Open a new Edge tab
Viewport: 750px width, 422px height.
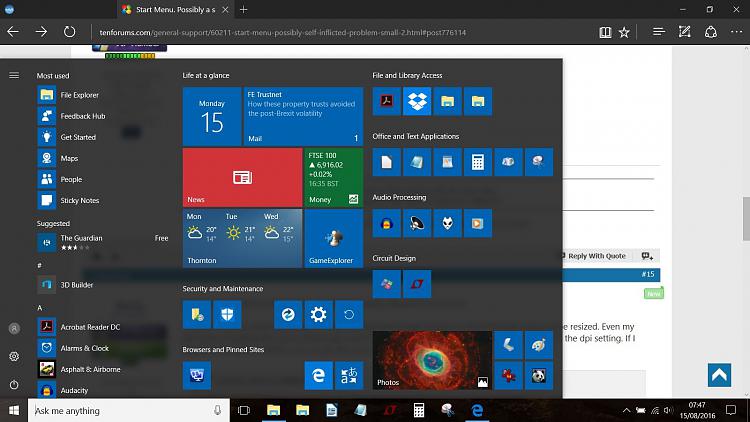243,10
